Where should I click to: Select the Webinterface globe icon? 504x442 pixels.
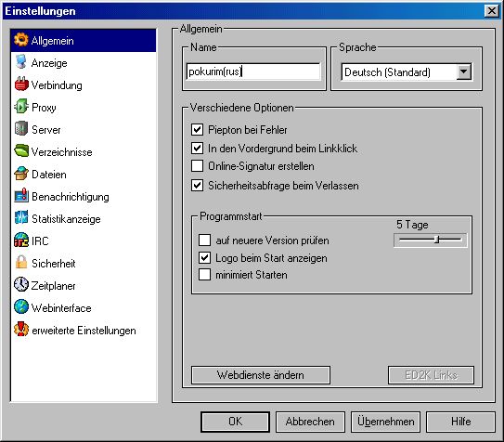tap(21, 307)
